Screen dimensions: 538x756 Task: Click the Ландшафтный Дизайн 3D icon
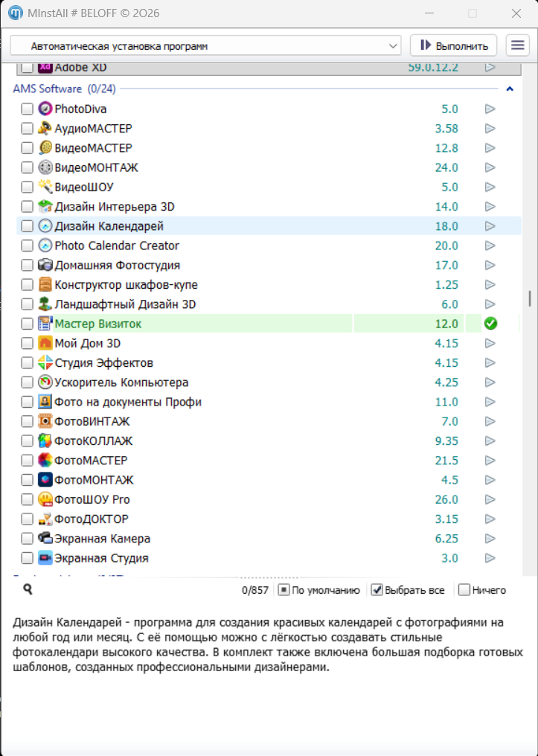45,304
